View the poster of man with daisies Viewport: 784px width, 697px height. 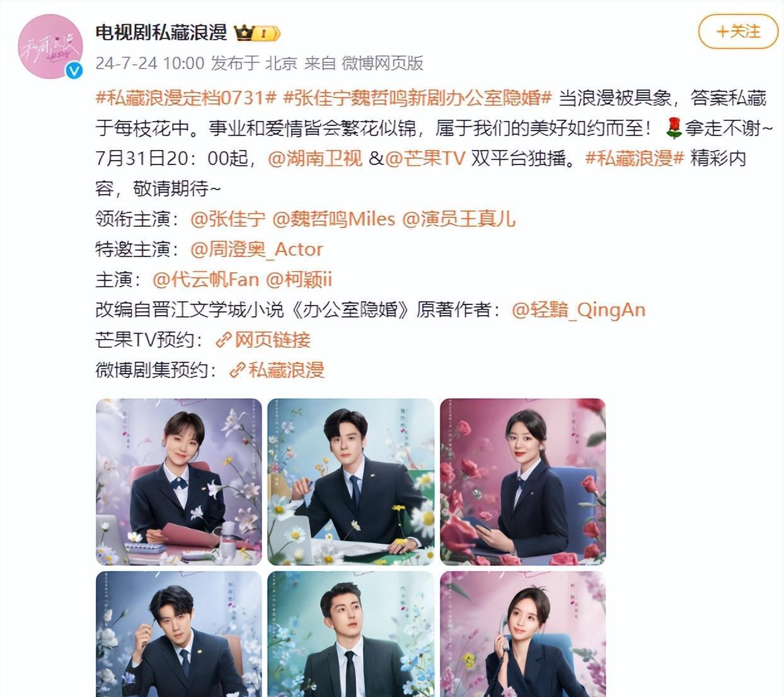click(x=351, y=481)
